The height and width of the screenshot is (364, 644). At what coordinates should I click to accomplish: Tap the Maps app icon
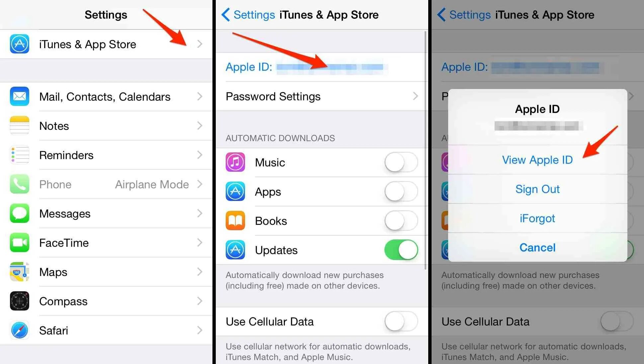point(18,272)
